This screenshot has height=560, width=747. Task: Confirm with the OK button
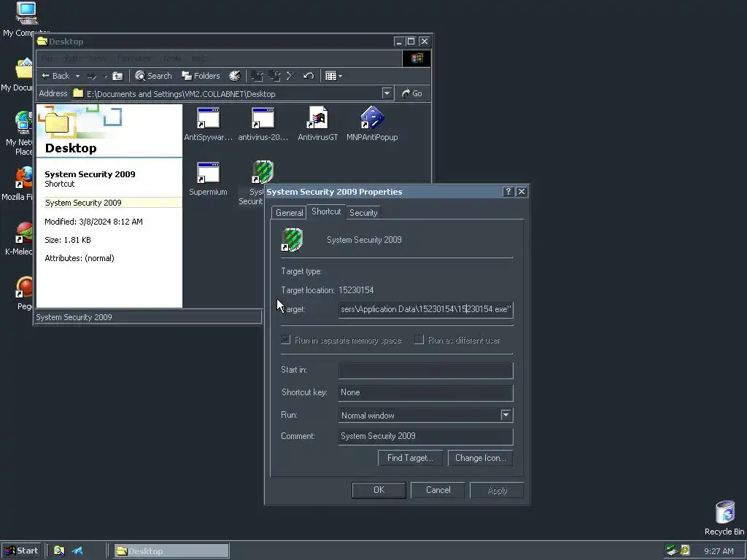[379, 490]
